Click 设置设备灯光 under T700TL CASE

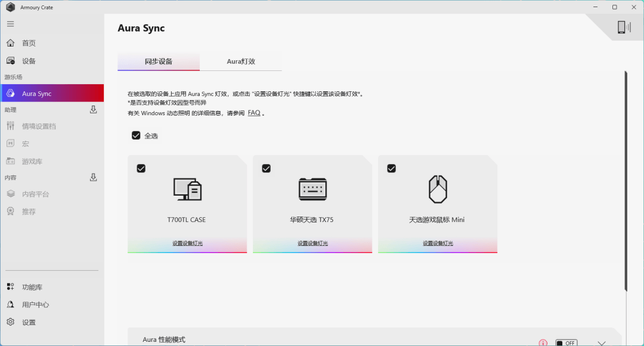click(x=187, y=243)
